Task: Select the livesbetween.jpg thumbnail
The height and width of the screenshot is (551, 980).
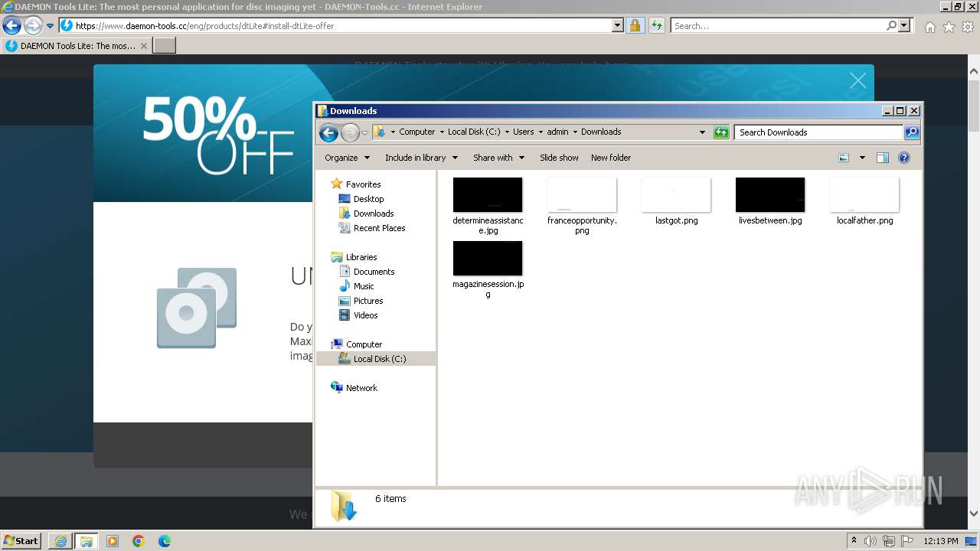Action: 770,195
